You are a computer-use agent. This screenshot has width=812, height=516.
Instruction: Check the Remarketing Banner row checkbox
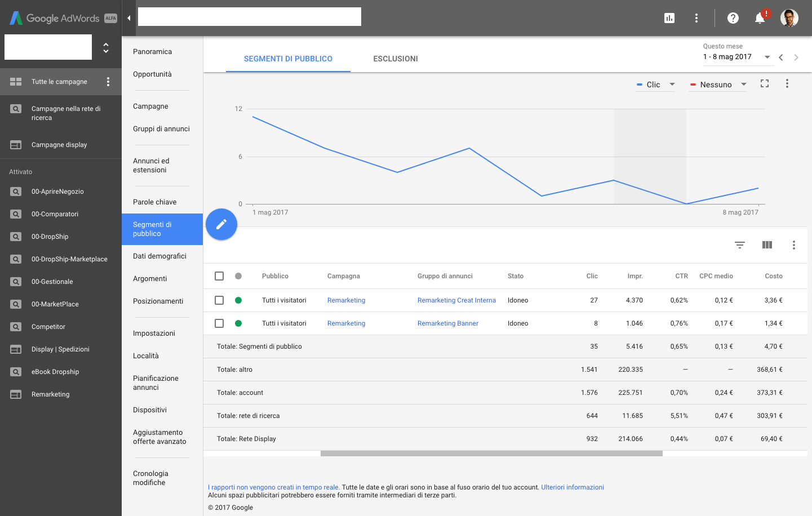pyautogui.click(x=219, y=323)
